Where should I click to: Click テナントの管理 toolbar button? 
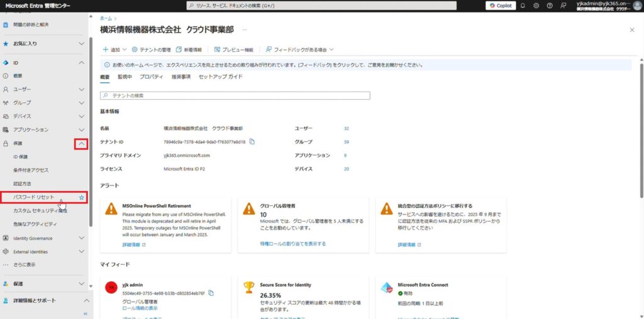pos(151,50)
